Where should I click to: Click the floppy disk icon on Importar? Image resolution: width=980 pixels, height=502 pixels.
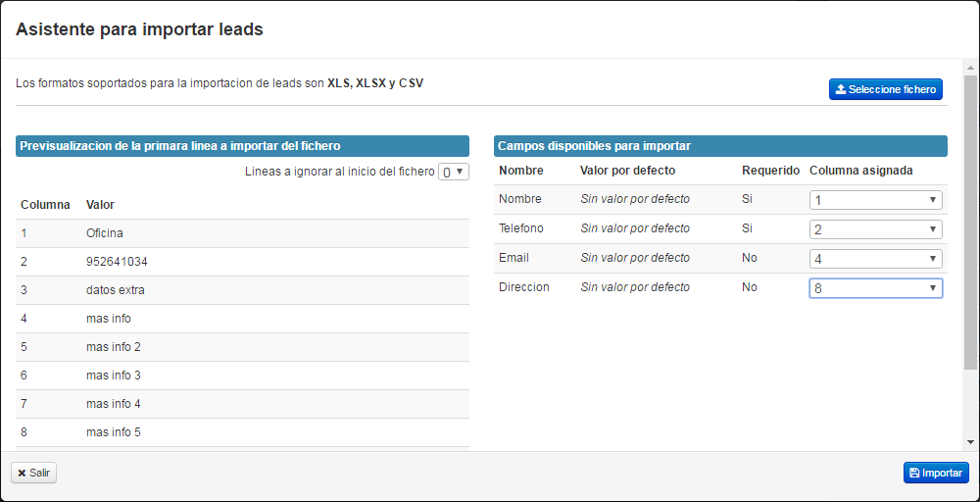[914, 473]
